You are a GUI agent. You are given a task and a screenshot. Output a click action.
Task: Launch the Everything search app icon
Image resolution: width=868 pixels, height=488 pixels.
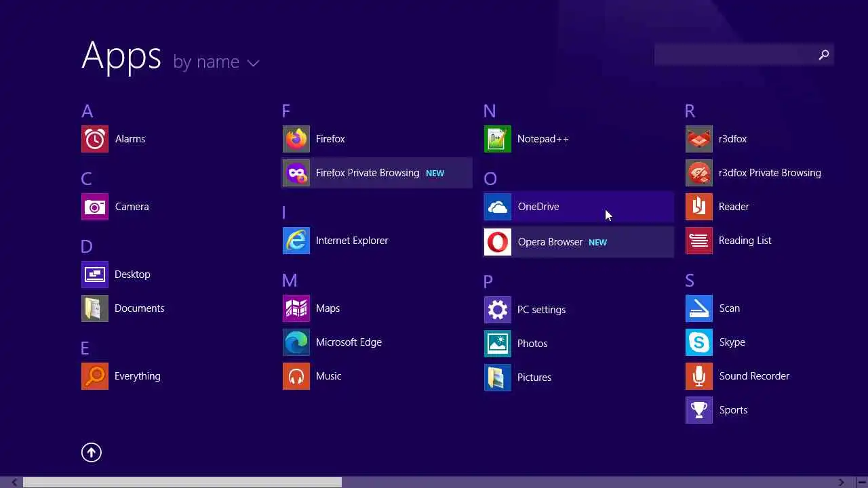pos(95,376)
